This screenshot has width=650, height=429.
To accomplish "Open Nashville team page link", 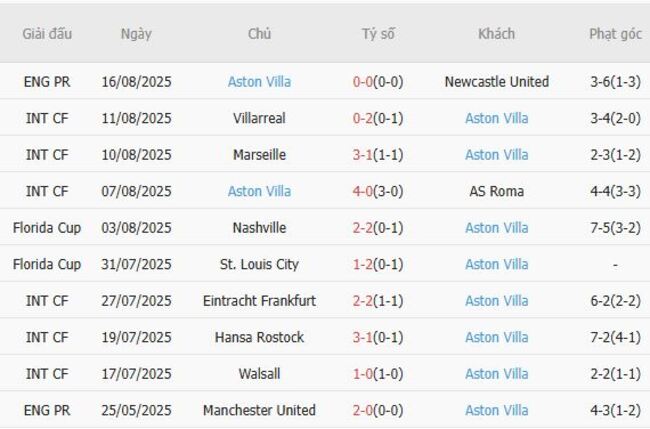I will pyautogui.click(x=259, y=228).
